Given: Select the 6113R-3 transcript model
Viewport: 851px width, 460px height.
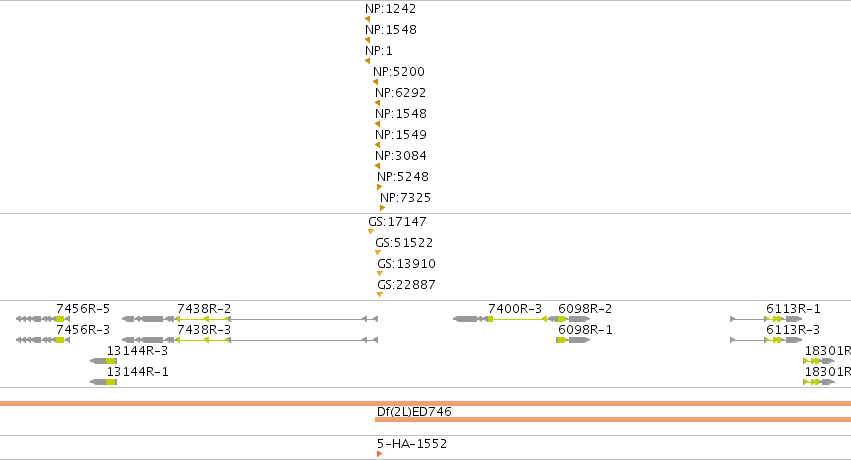Looking at the screenshot, I should (x=766, y=340).
